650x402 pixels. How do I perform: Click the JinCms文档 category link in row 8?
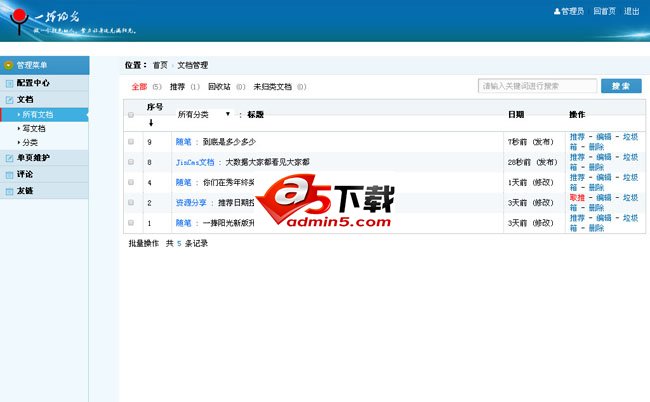(x=195, y=162)
